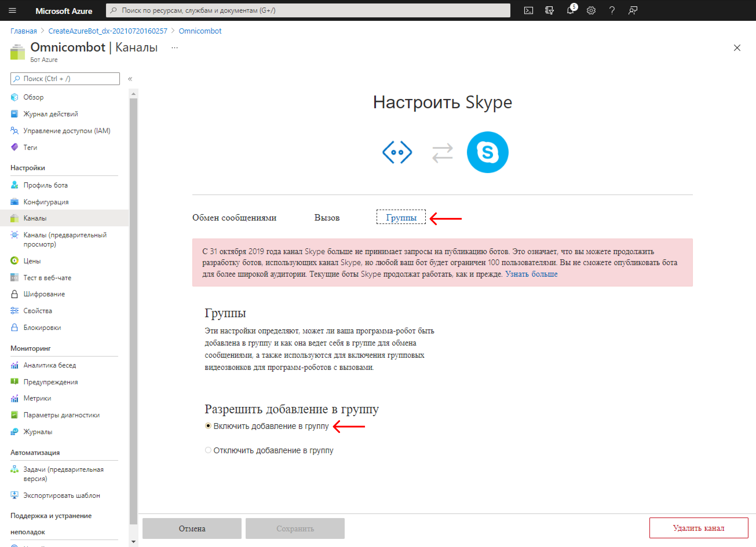Click the Блокировки lock icon

(x=14, y=327)
